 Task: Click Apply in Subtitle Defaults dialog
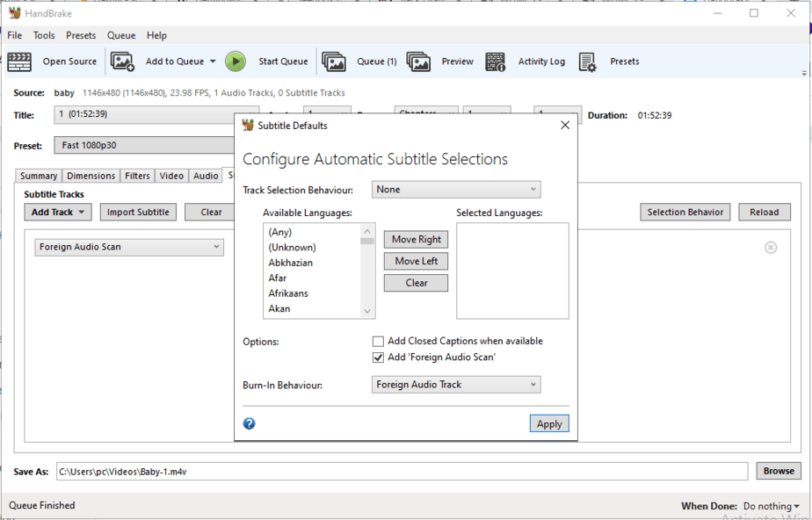tap(549, 423)
